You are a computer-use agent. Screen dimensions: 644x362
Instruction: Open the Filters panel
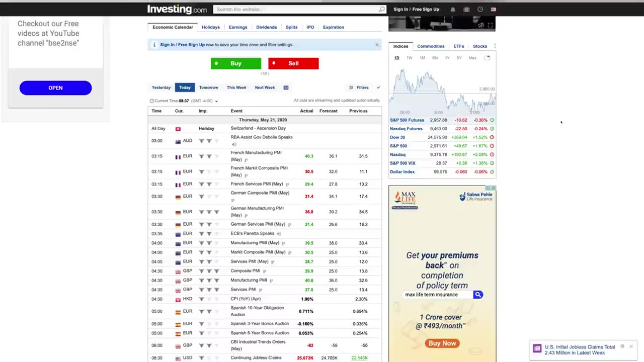coord(359,87)
